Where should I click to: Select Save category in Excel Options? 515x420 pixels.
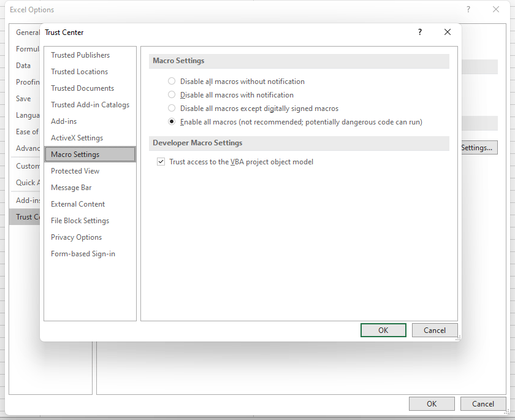pos(23,99)
